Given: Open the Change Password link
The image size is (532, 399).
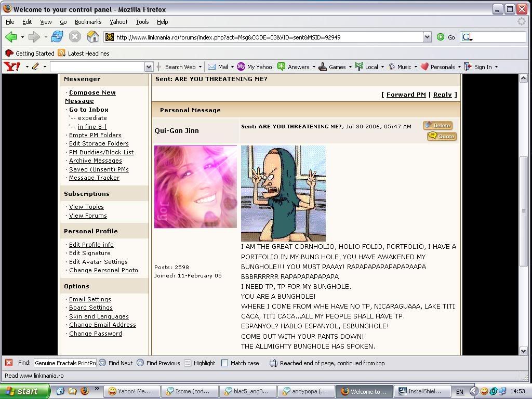Looking at the screenshot, I should [x=96, y=334].
